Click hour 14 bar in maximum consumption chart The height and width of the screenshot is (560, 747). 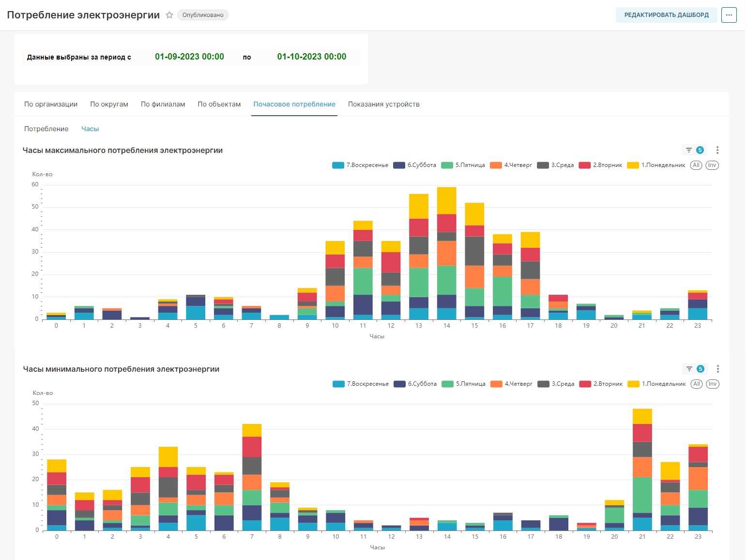click(446, 253)
